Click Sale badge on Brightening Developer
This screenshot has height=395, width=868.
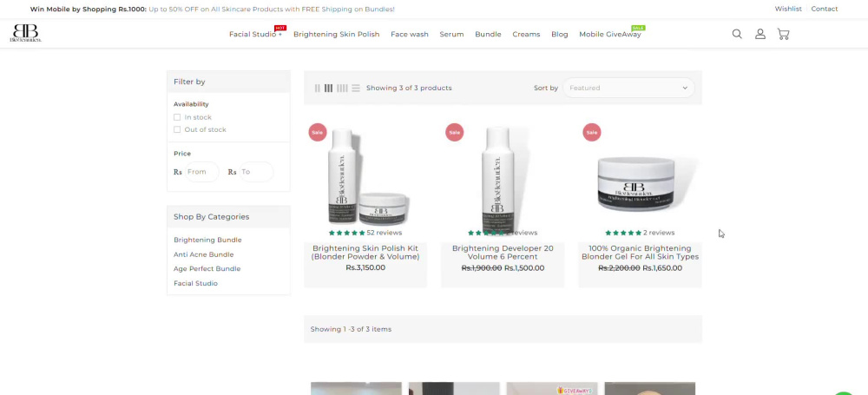[x=455, y=133]
